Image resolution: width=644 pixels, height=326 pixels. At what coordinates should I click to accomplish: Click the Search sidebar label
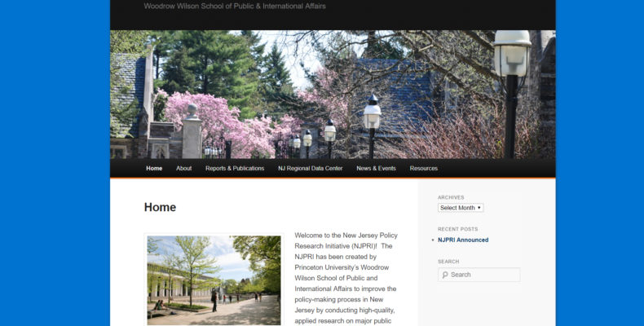[448, 262]
